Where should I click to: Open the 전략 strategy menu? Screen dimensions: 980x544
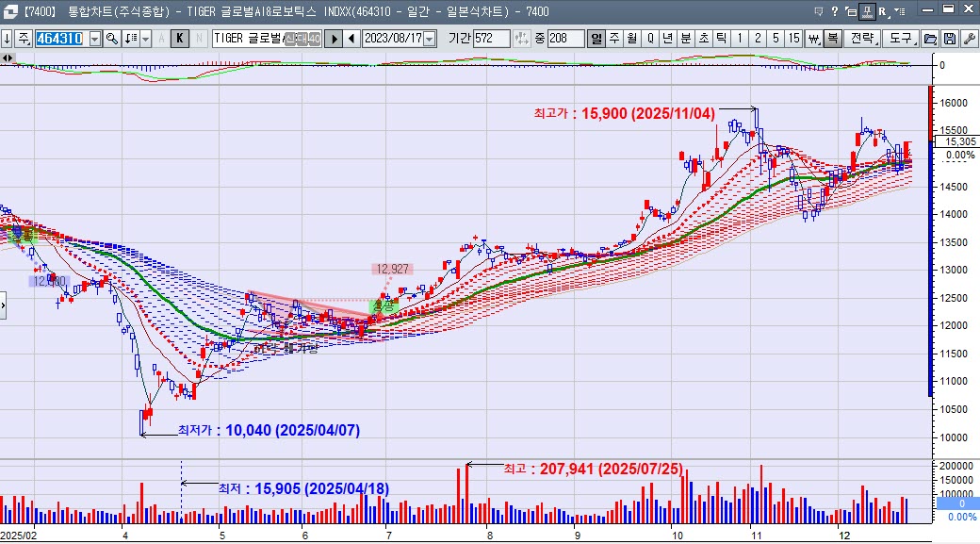(x=862, y=39)
